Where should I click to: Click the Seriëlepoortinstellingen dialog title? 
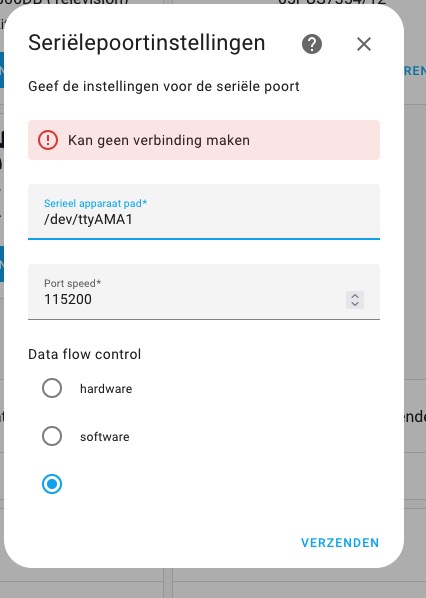pyautogui.click(x=146, y=43)
